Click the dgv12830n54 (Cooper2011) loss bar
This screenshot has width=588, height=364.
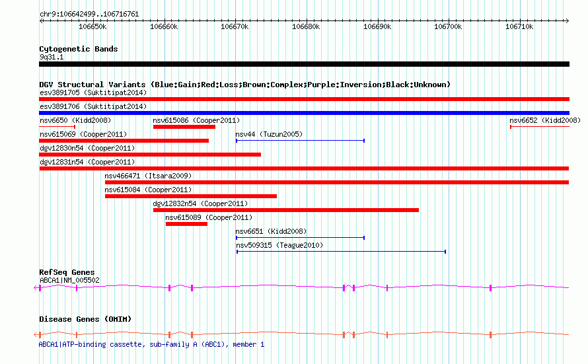tap(150, 155)
